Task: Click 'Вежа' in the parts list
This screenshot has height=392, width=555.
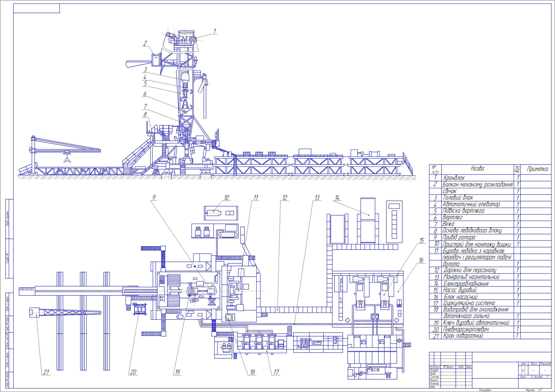Action: [448, 224]
